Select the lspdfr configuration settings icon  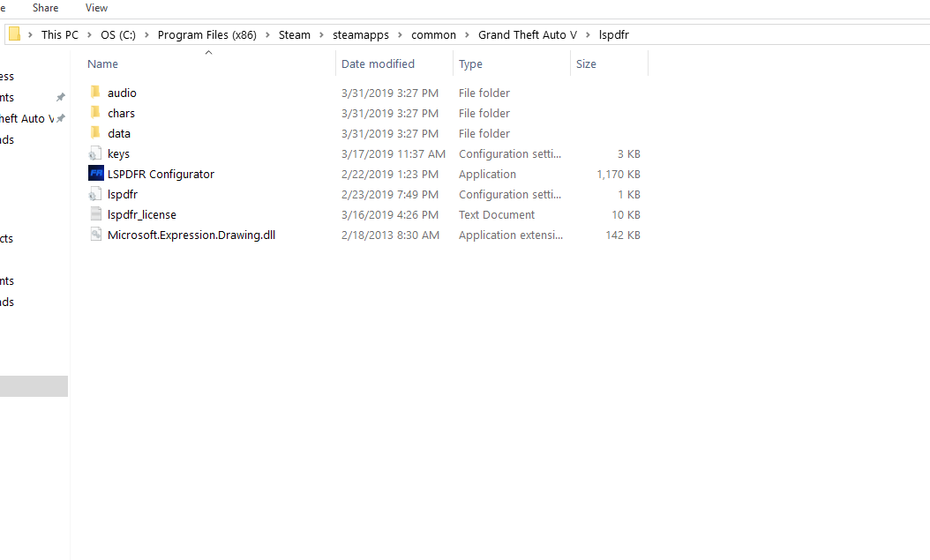point(95,194)
